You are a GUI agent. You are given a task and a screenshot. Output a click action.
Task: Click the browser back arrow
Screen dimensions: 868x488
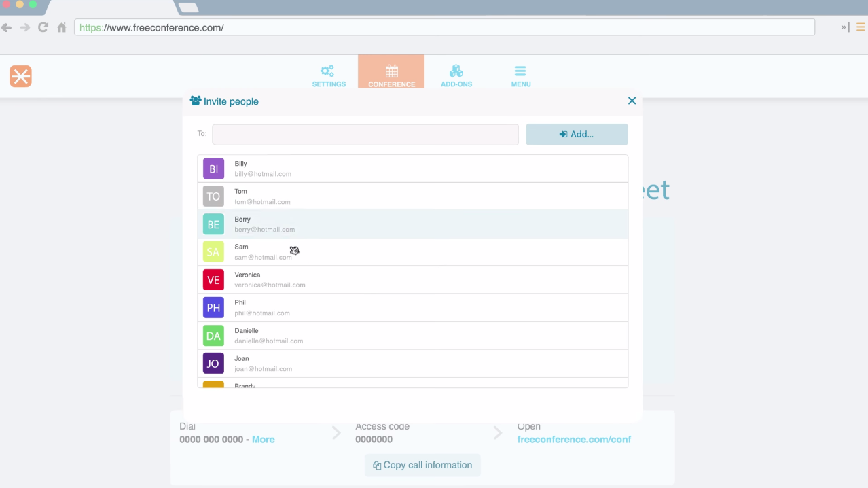(x=7, y=27)
